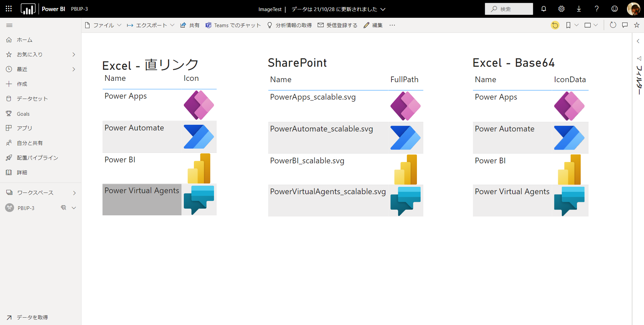Click 分析情報の取得 button
This screenshot has height=325, width=644.
[289, 25]
